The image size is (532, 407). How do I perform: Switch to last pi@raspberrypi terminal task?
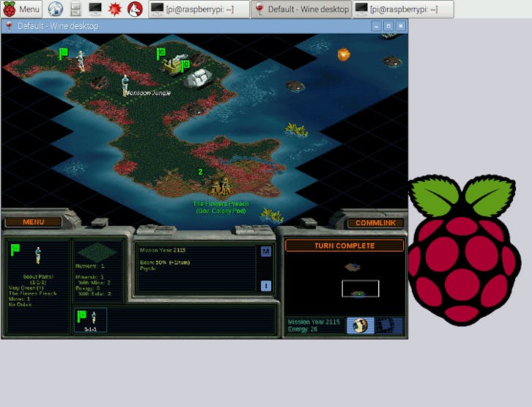point(403,9)
